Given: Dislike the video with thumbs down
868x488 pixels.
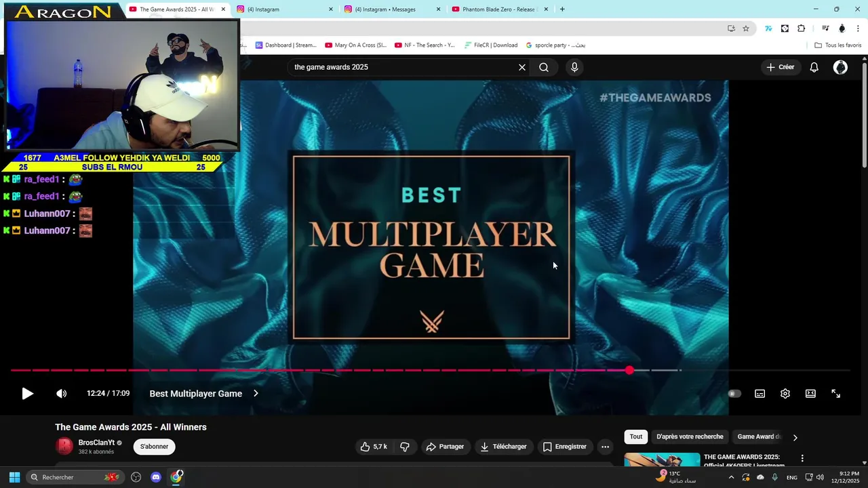Looking at the screenshot, I should pyautogui.click(x=405, y=447).
